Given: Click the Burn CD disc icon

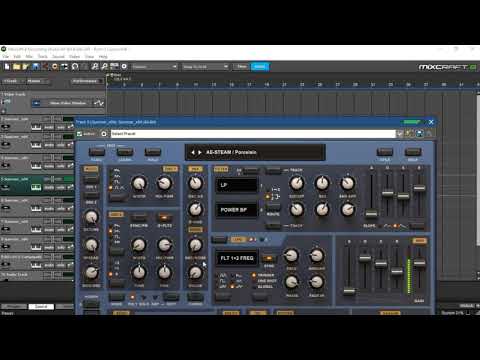Looking at the screenshot, I should click(x=55, y=67).
